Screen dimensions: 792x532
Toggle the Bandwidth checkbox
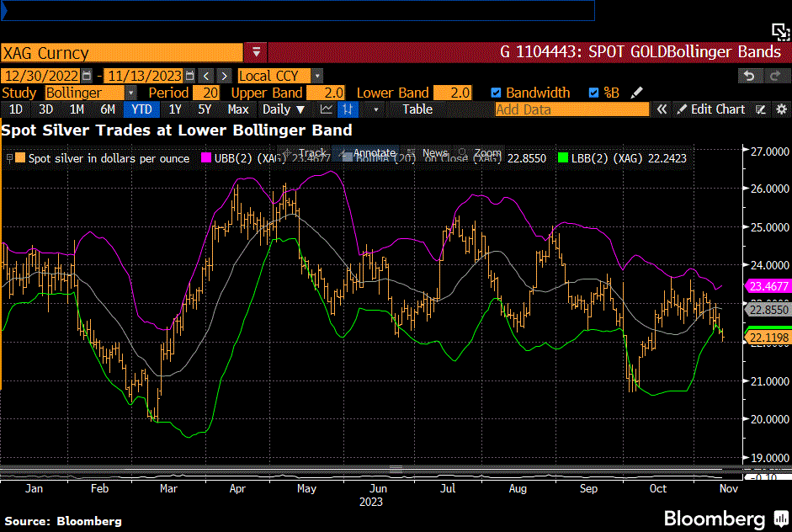496,93
